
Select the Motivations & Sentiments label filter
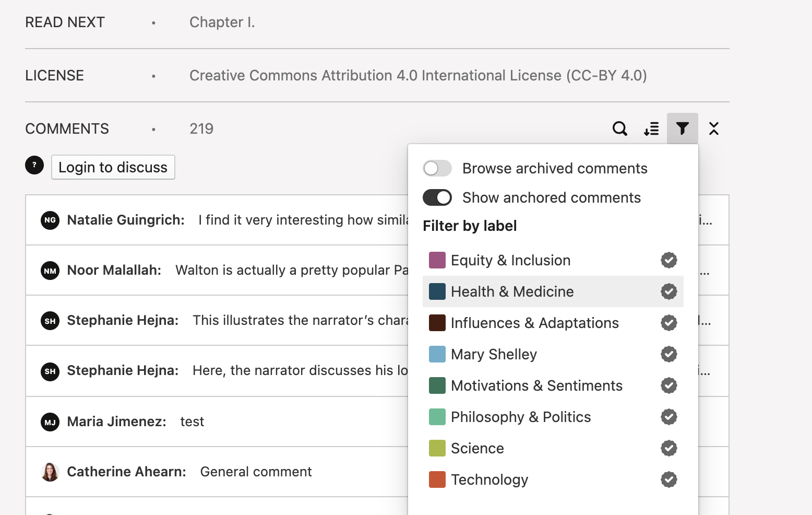point(553,385)
